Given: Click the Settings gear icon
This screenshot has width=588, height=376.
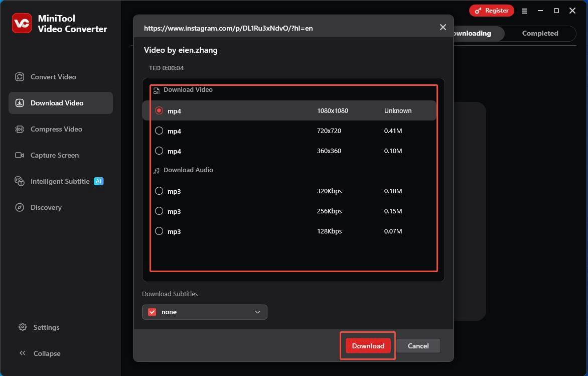Looking at the screenshot, I should click(x=23, y=327).
